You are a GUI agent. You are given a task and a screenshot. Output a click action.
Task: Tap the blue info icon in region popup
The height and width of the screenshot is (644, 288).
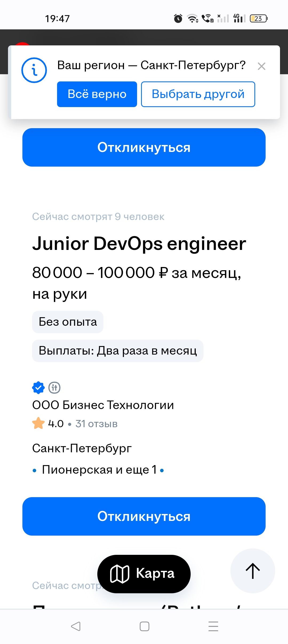(x=34, y=70)
